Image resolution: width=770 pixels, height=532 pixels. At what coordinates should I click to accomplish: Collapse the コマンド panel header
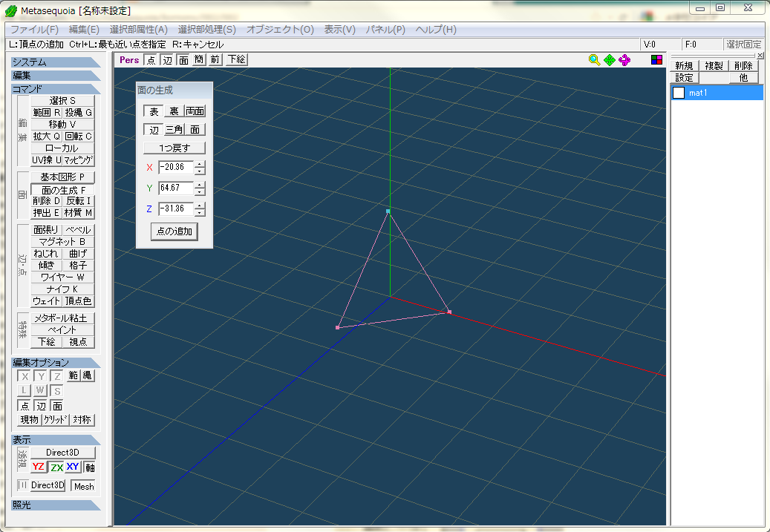[x=56, y=89]
